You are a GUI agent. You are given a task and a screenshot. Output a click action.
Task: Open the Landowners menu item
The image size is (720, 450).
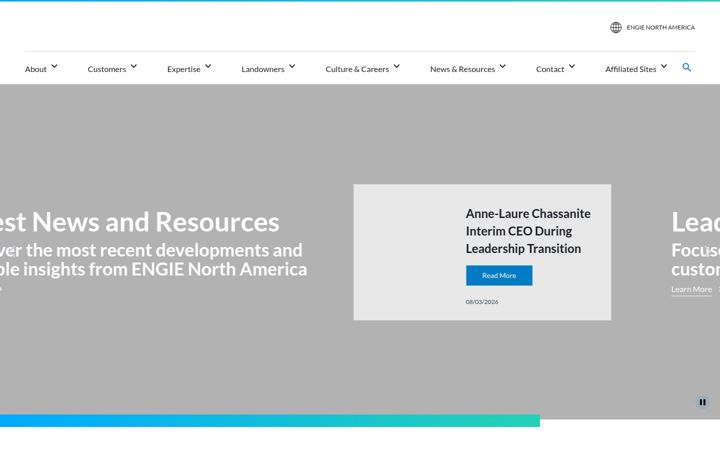tap(263, 69)
